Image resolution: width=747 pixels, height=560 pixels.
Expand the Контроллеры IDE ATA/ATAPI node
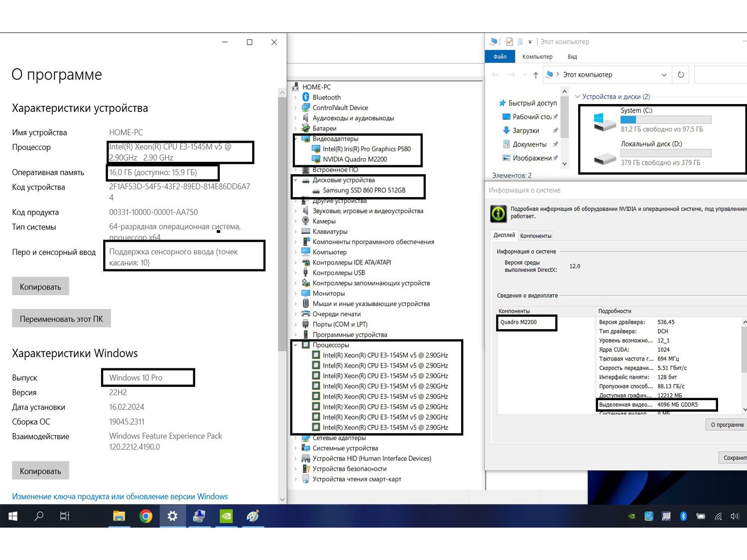click(295, 262)
